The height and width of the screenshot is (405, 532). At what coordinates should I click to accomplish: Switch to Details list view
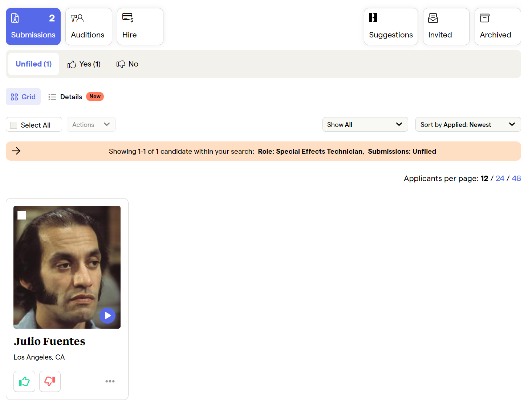65,97
